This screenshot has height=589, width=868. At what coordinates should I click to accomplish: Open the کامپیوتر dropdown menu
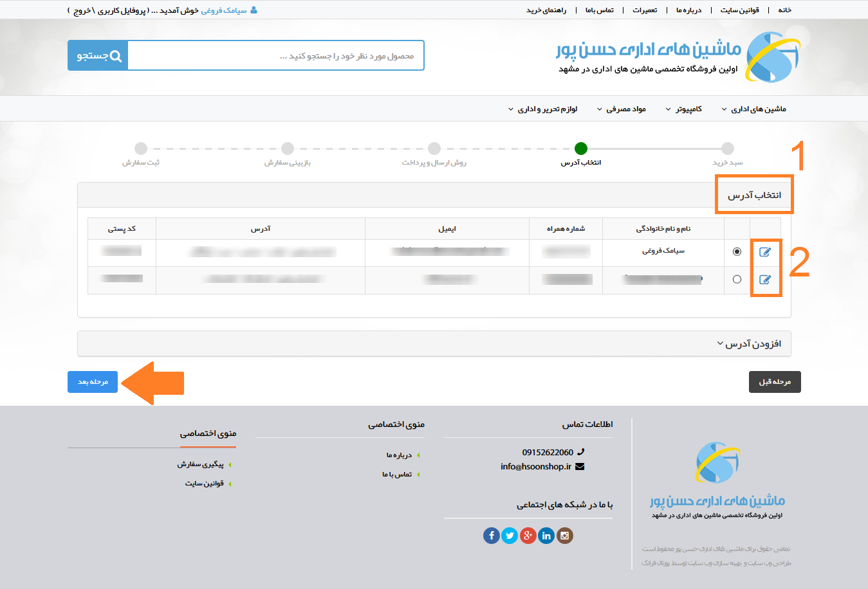[x=684, y=109]
